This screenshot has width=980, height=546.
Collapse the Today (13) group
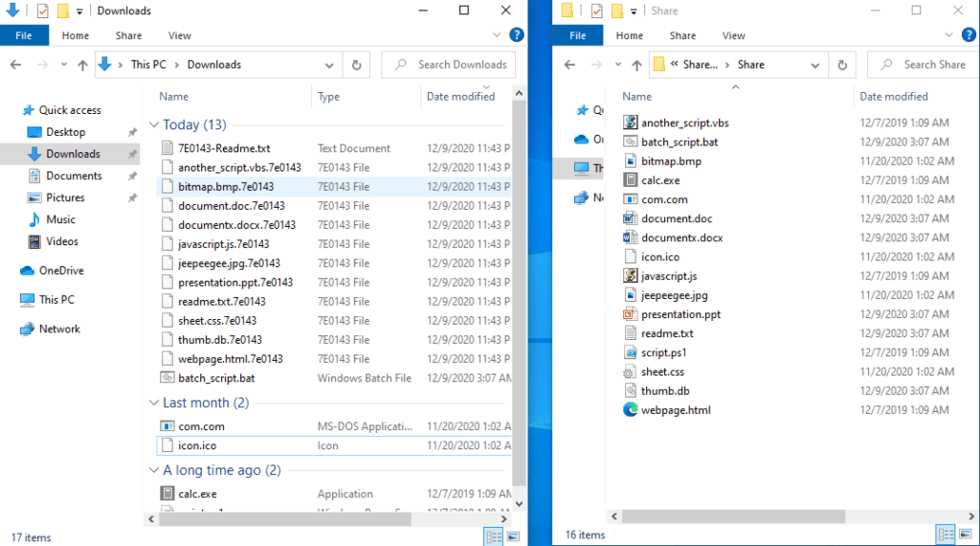[x=154, y=125]
